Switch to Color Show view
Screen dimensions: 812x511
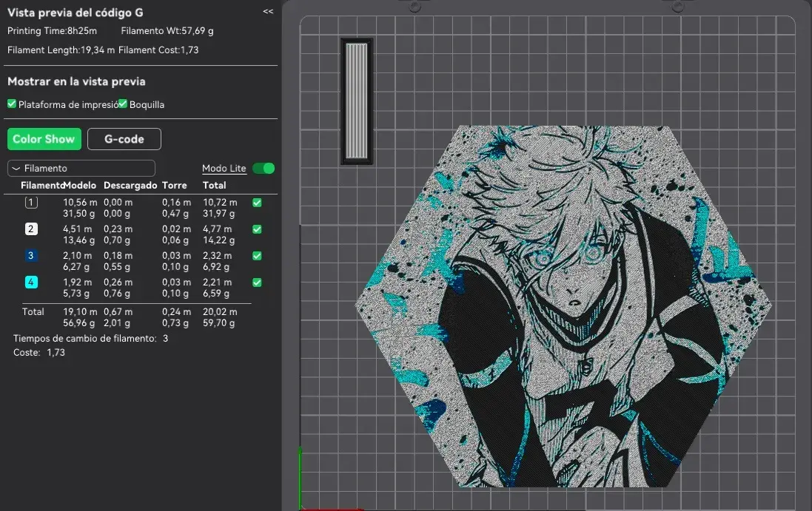(x=44, y=139)
